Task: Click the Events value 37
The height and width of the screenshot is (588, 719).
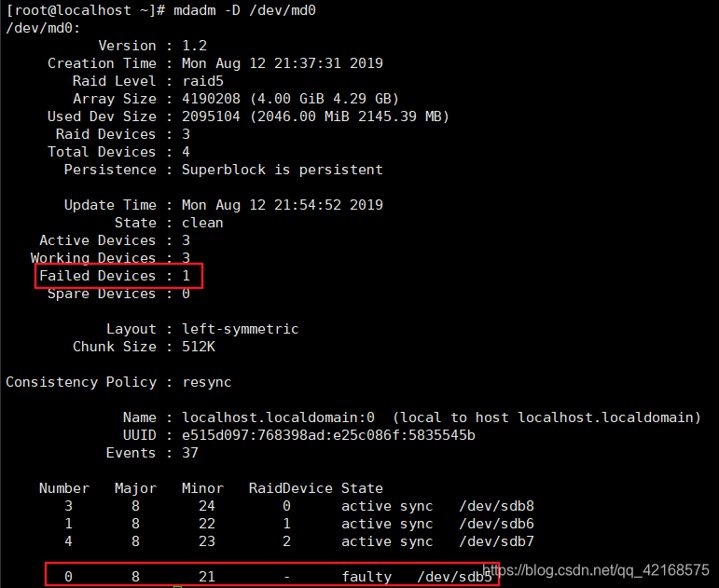Action: pos(190,453)
